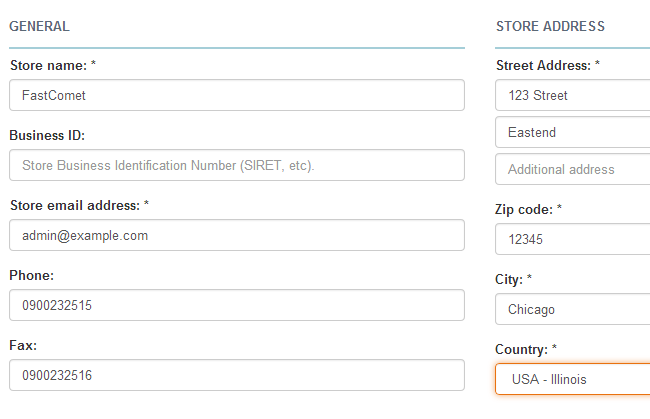Focus the Business ID text box
The height and width of the screenshot is (419, 650).
[x=237, y=166]
